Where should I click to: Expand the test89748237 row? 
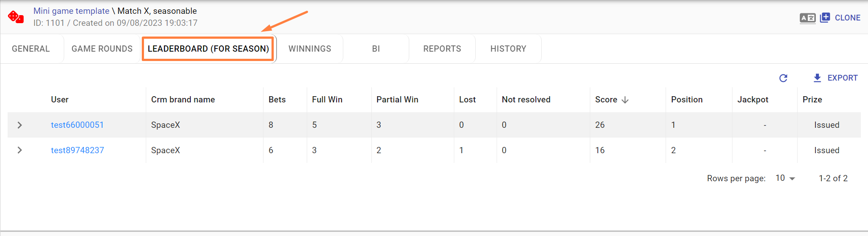point(20,151)
